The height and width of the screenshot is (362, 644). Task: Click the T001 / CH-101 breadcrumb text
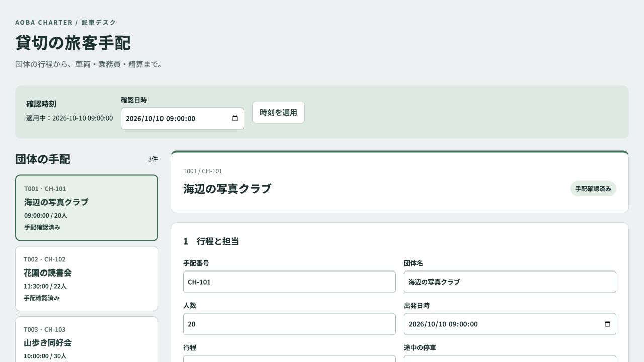click(x=203, y=171)
